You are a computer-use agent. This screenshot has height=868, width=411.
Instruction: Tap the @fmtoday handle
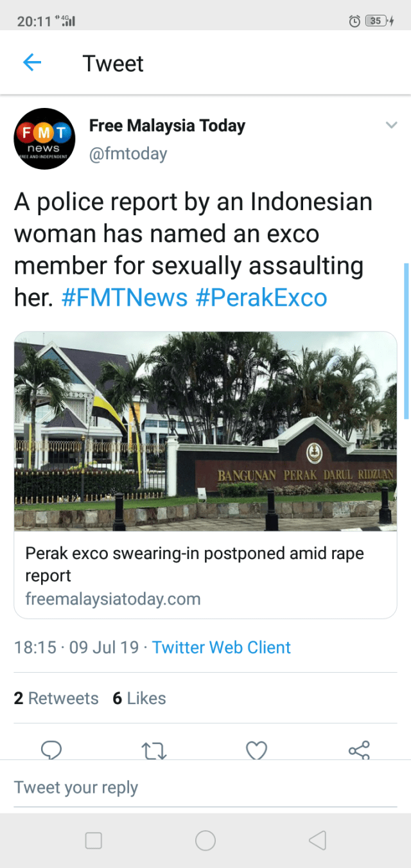(128, 154)
